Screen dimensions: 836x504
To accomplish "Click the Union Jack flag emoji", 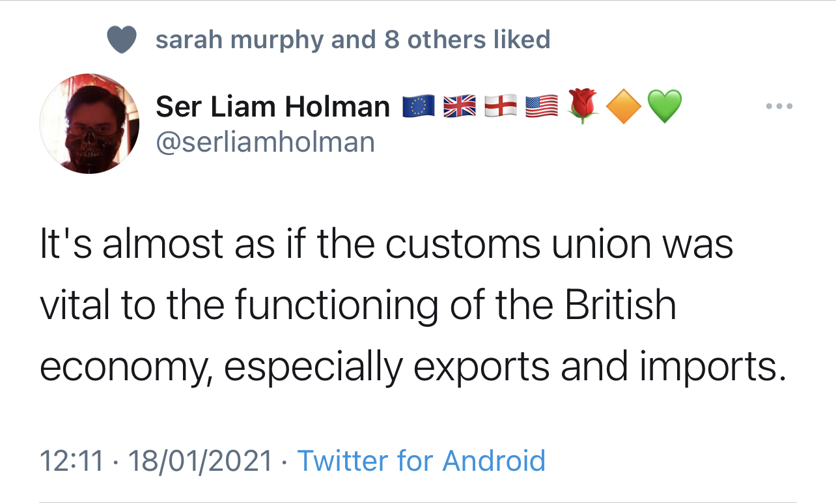I will coord(459,106).
